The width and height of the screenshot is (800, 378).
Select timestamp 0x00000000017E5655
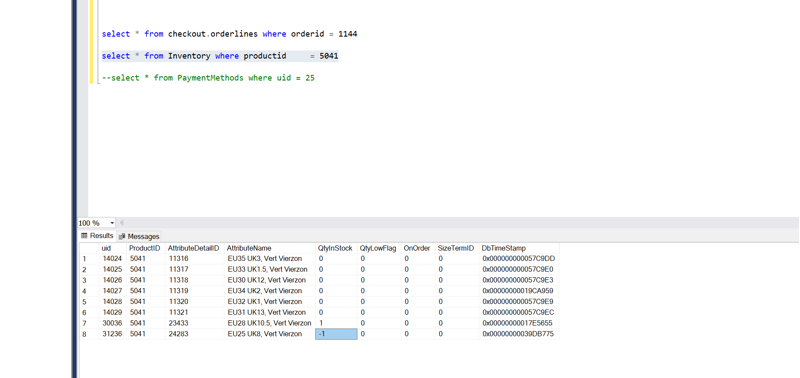pos(519,323)
